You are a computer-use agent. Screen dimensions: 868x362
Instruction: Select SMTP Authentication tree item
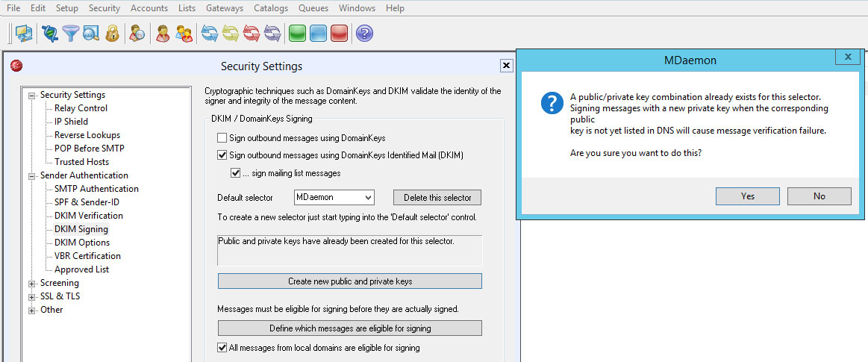[x=96, y=189]
